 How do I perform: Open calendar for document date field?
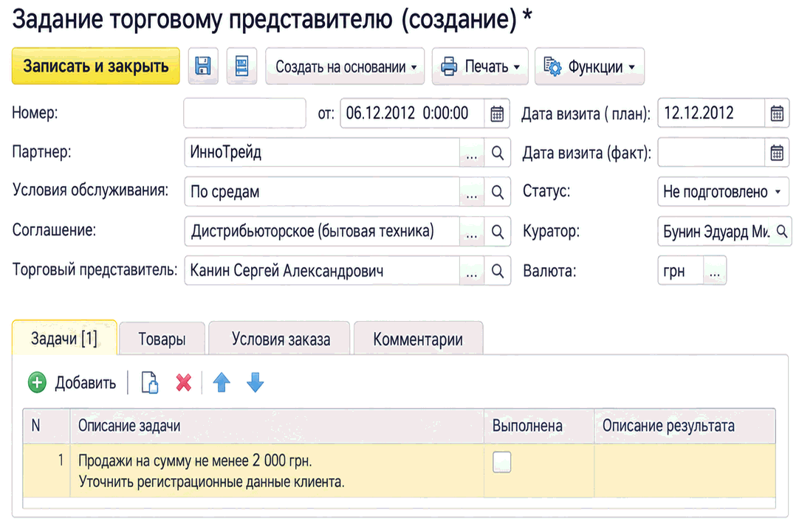pos(497,113)
